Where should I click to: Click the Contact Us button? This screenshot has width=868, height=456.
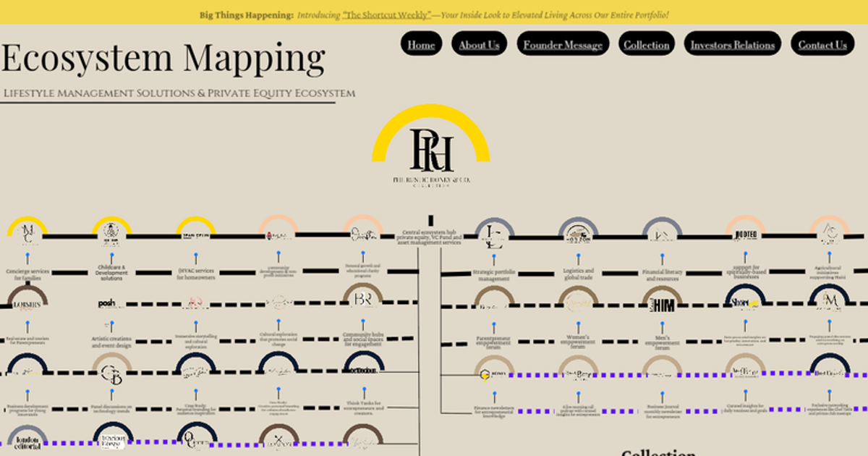pos(822,44)
